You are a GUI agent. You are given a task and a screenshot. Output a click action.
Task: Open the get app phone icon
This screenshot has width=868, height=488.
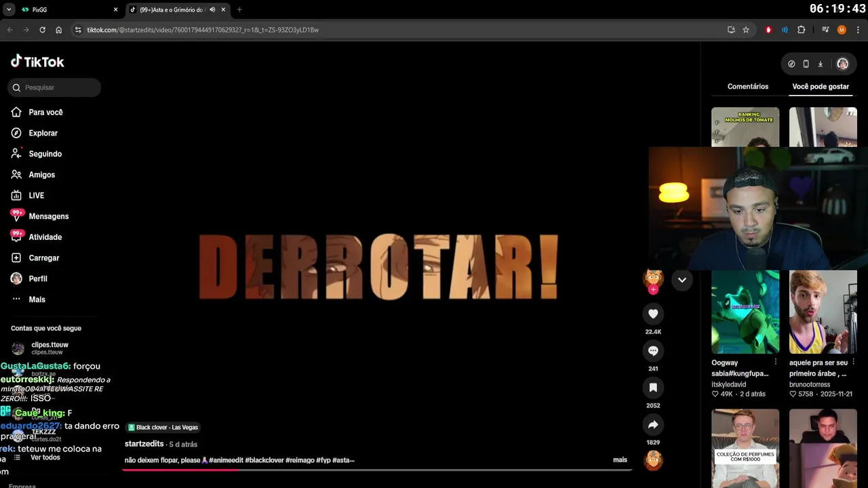[806, 64]
